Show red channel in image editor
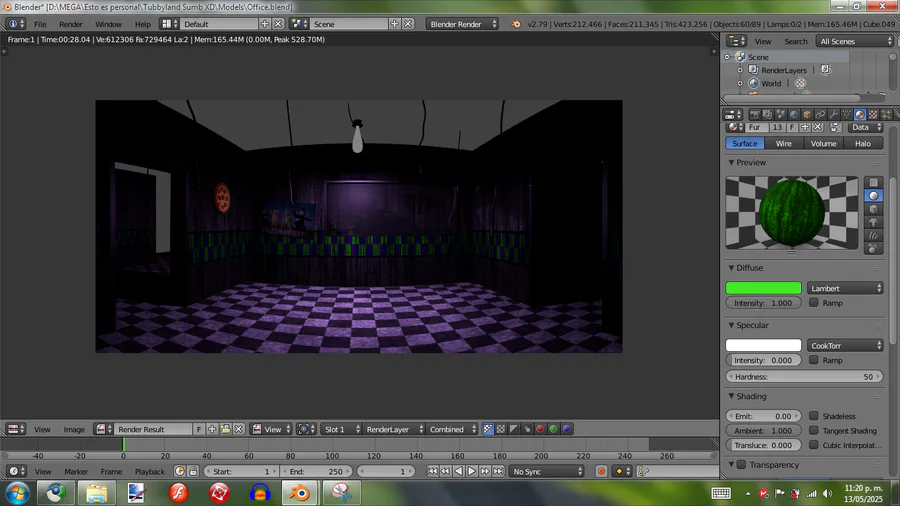Image resolution: width=900 pixels, height=506 pixels. (x=540, y=429)
